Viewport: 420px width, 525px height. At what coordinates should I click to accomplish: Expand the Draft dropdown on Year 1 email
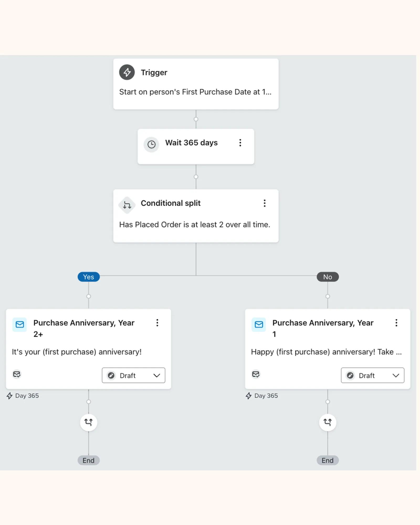[372, 375]
